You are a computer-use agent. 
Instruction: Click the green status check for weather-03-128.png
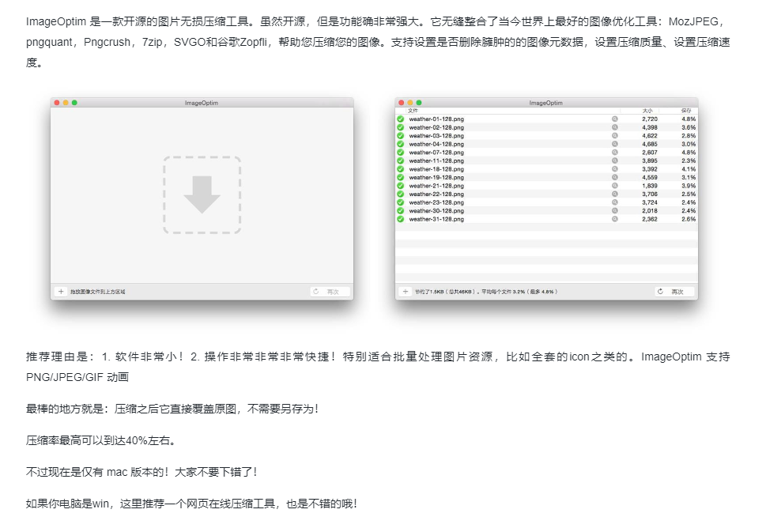point(401,136)
